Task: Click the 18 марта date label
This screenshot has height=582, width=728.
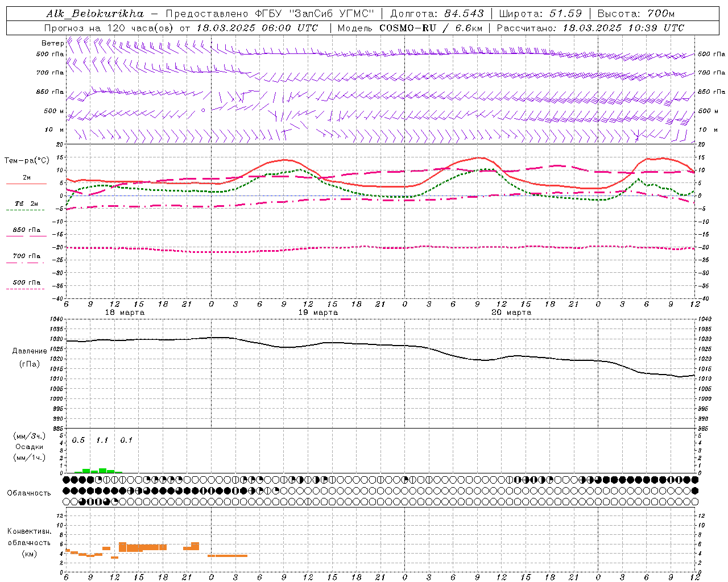Action: [125, 313]
